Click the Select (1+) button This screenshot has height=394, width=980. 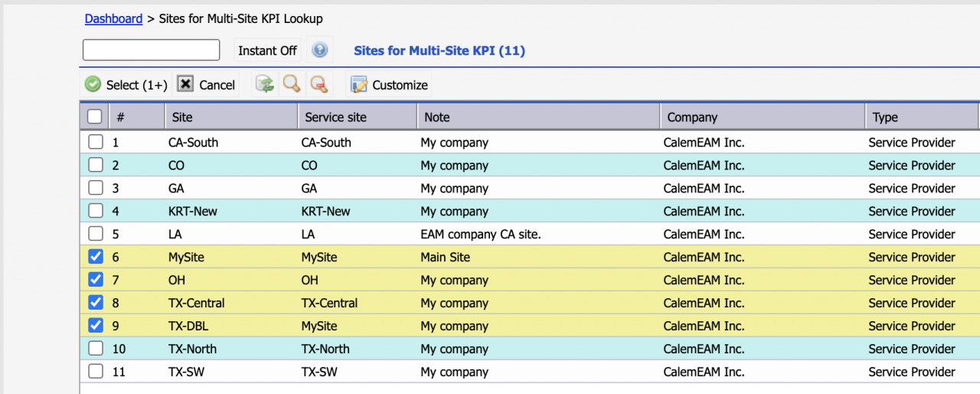pyautogui.click(x=126, y=84)
